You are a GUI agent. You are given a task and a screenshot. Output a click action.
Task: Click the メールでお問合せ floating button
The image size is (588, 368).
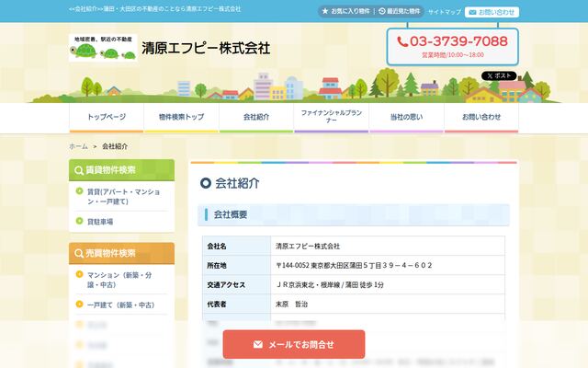click(x=294, y=344)
